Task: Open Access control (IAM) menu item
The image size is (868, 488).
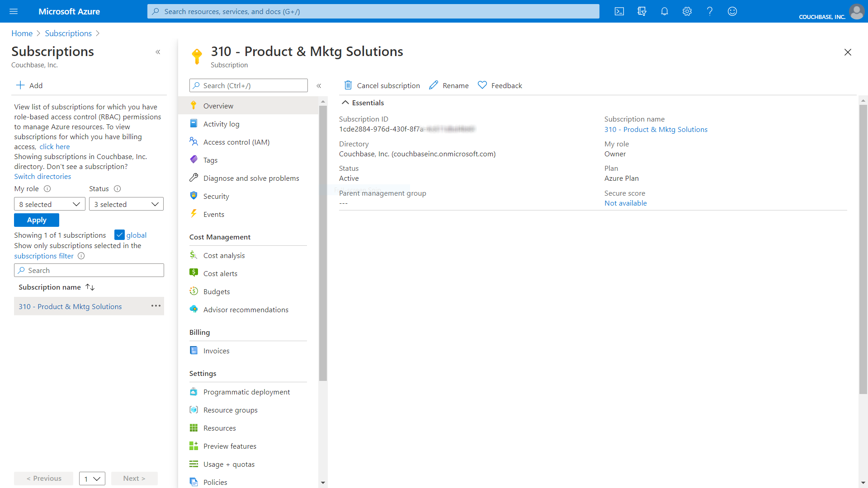Action: coord(236,142)
